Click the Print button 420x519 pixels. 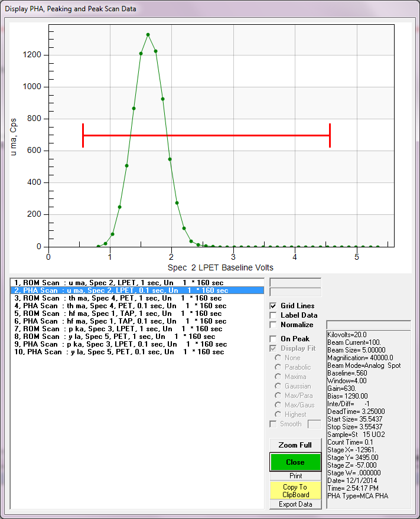[295, 475]
